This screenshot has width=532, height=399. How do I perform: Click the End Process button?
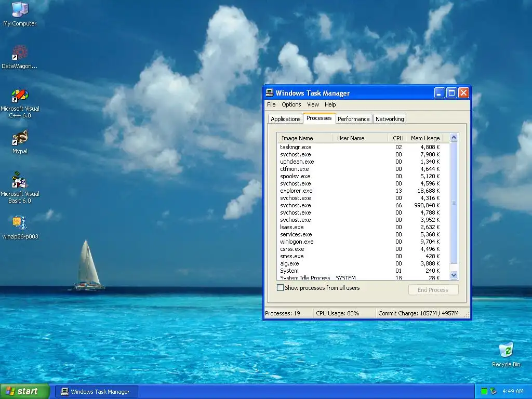[x=433, y=290]
